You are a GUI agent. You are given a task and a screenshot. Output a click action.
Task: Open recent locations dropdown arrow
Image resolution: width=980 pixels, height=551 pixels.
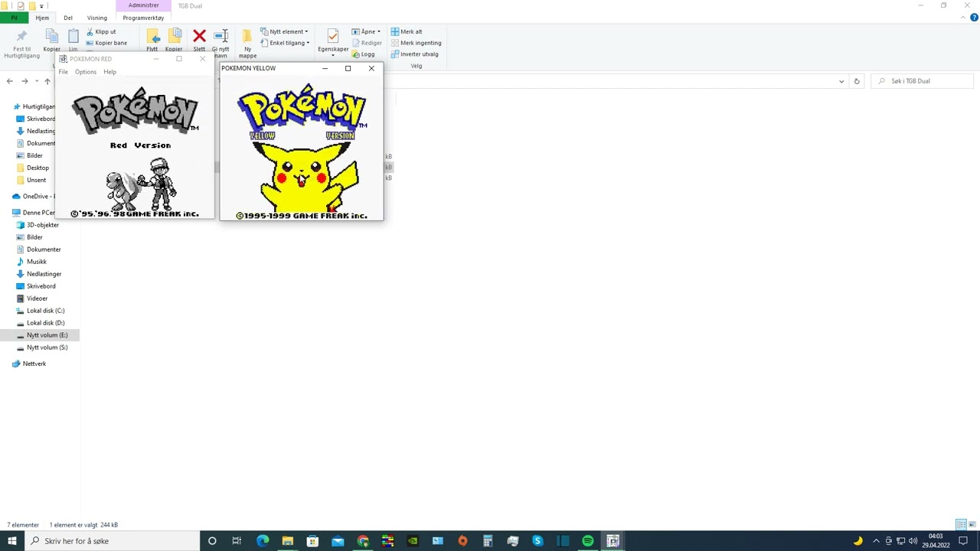click(36, 81)
